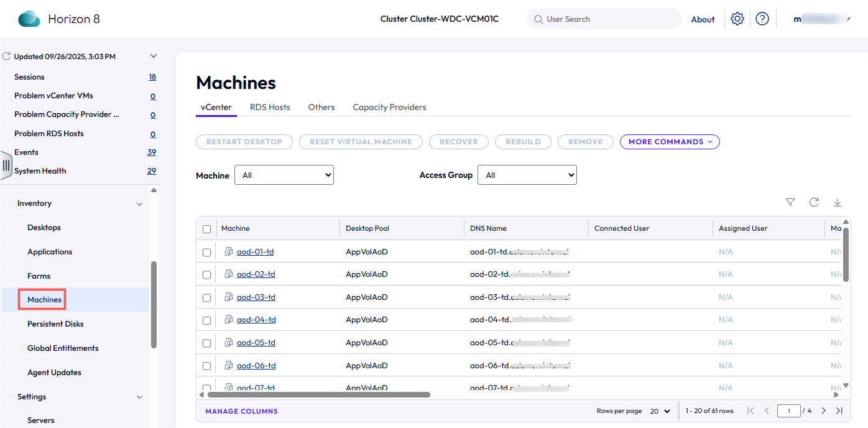
Task: Open the Access Group dropdown
Action: pyautogui.click(x=527, y=175)
